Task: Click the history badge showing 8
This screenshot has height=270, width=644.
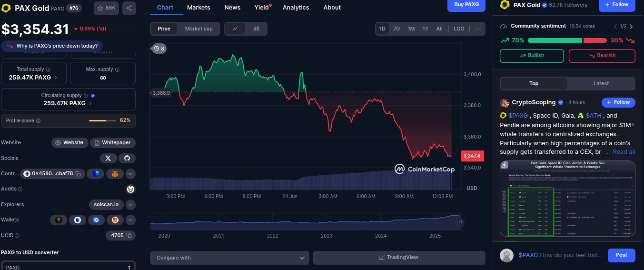Action: click(x=159, y=49)
